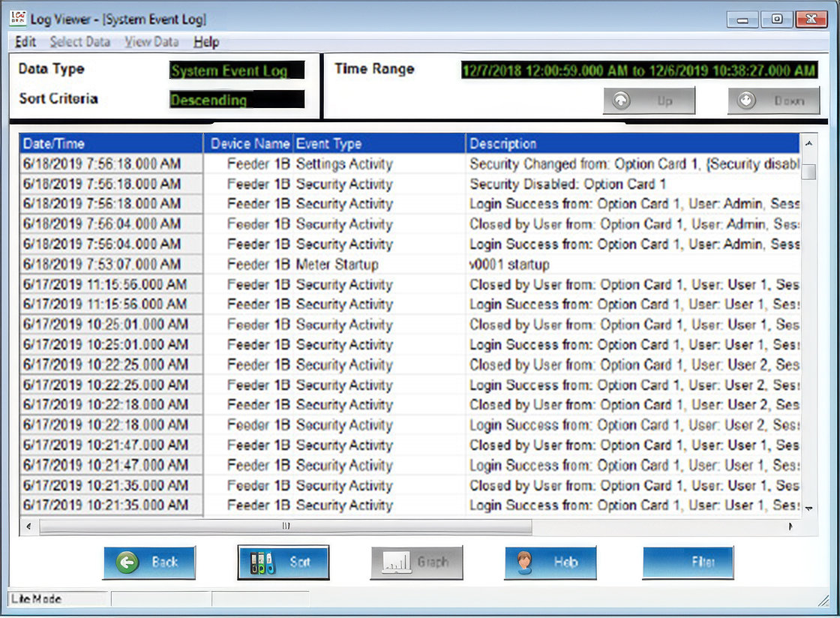This screenshot has height=618, width=840.
Task: Click the horizontal scrollbar right arrow
Action: pos(790,526)
